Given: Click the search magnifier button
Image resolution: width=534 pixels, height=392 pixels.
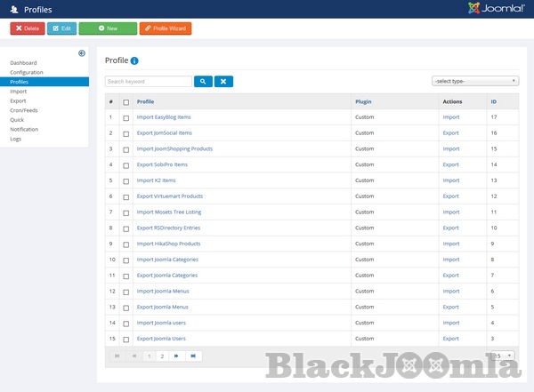Looking at the screenshot, I should tap(203, 81).
